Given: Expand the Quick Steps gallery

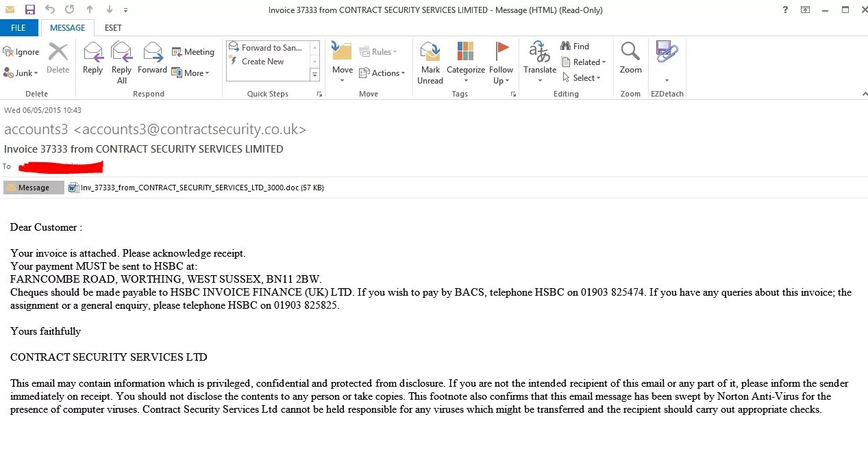Looking at the screenshot, I should click(x=314, y=75).
